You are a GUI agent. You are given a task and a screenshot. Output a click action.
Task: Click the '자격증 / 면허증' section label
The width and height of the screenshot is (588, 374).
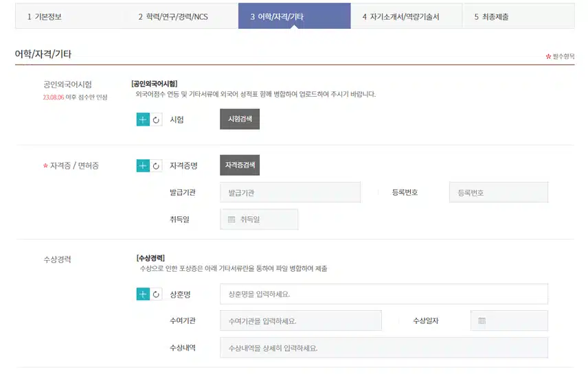[x=74, y=165]
